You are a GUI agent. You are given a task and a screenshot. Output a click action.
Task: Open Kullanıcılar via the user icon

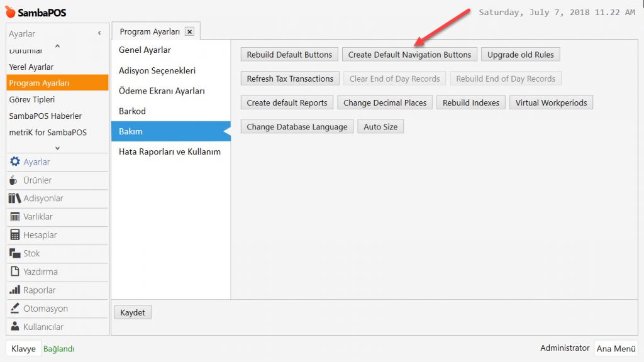15,327
